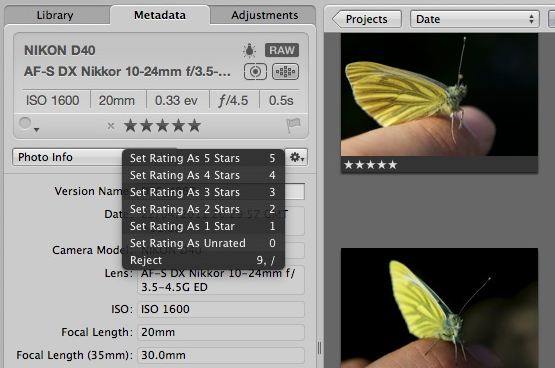The height and width of the screenshot is (368, 555).
Task: Open the Photo Info view dropdown
Action: coord(68,157)
